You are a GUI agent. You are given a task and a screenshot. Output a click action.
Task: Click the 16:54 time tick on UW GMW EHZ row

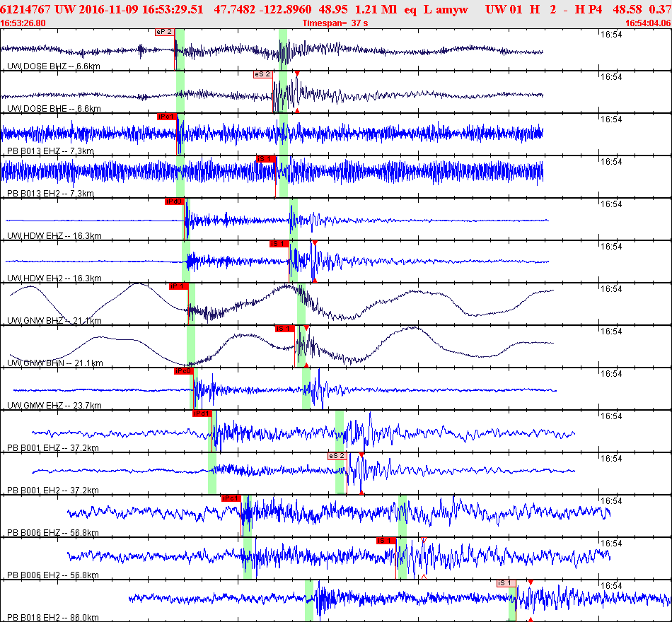click(x=610, y=374)
